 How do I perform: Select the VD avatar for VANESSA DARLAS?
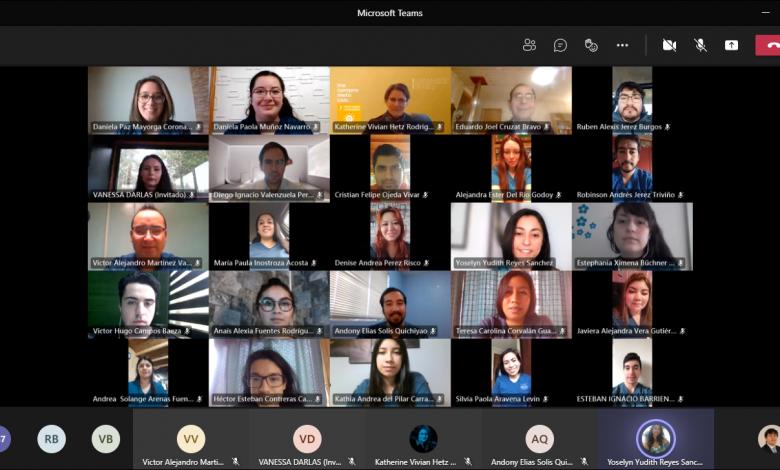tap(307, 439)
